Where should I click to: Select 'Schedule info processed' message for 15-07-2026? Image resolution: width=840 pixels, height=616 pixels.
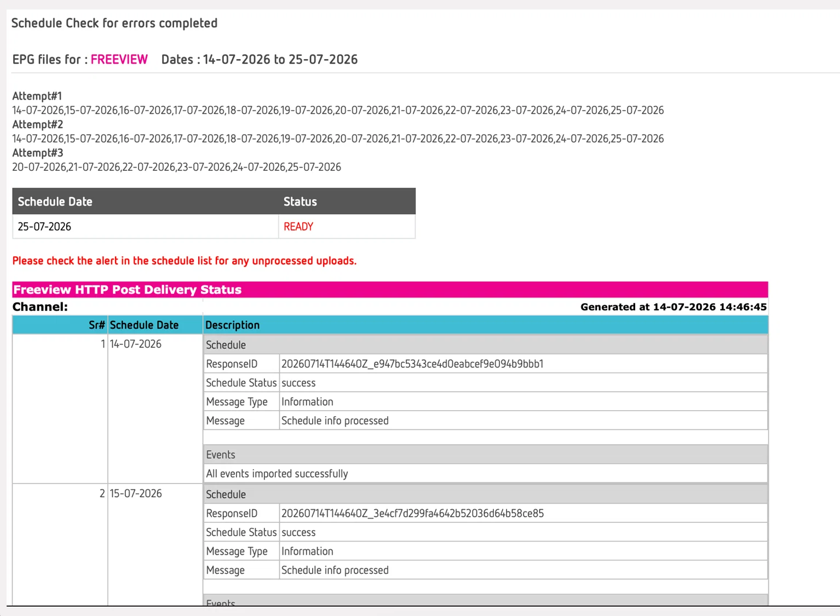tap(335, 570)
